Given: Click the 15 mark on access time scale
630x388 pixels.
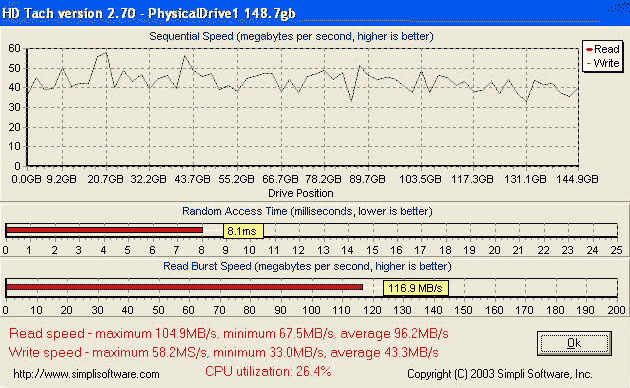Looking at the screenshot, I should point(372,251).
